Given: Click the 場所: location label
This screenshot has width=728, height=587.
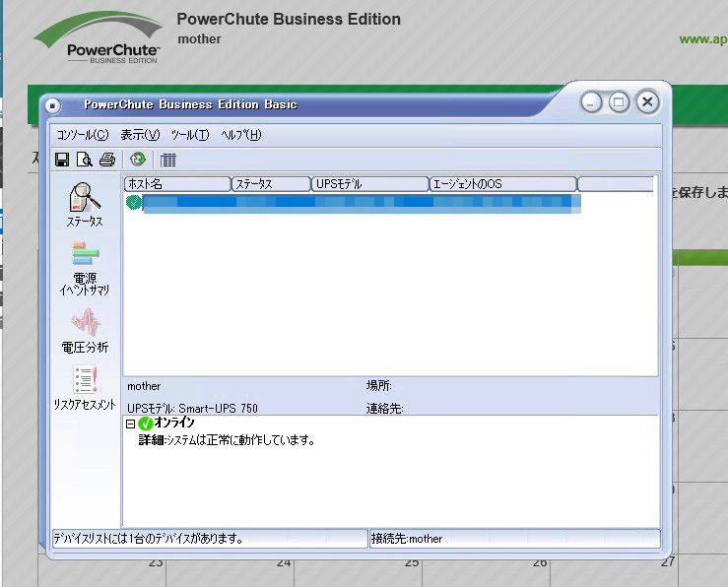Looking at the screenshot, I should [379, 386].
